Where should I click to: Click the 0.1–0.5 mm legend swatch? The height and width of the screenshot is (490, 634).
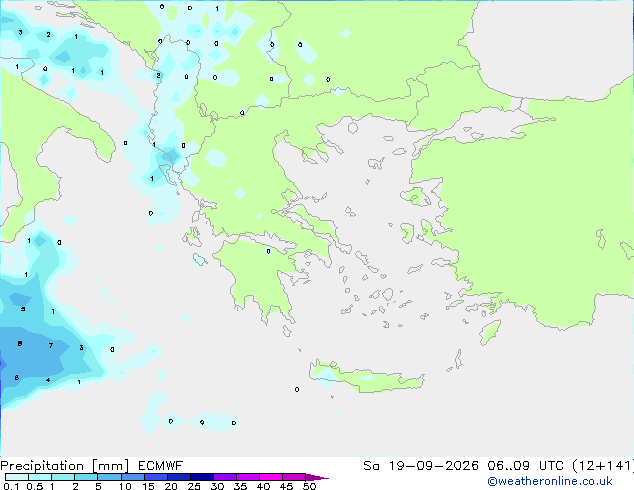(17, 477)
